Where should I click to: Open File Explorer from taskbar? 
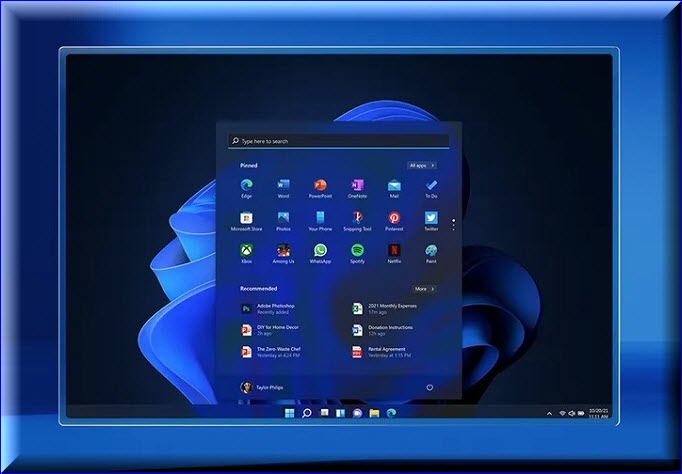point(374,413)
